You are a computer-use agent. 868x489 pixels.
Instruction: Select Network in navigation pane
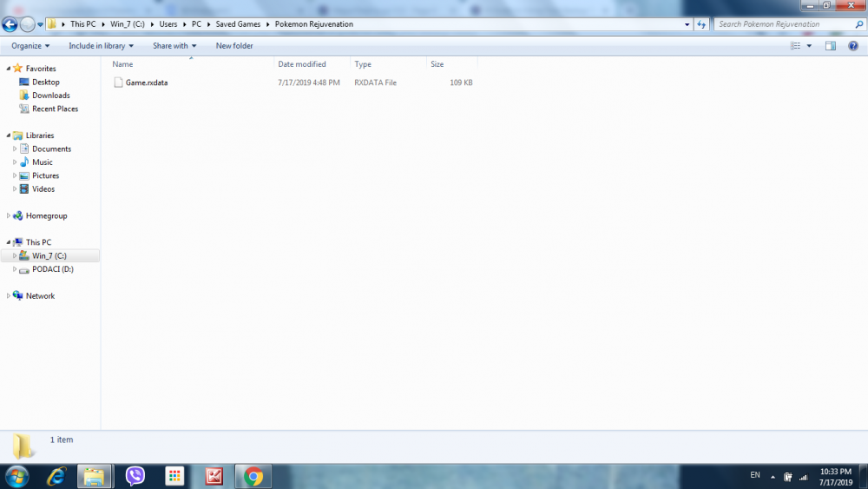40,295
